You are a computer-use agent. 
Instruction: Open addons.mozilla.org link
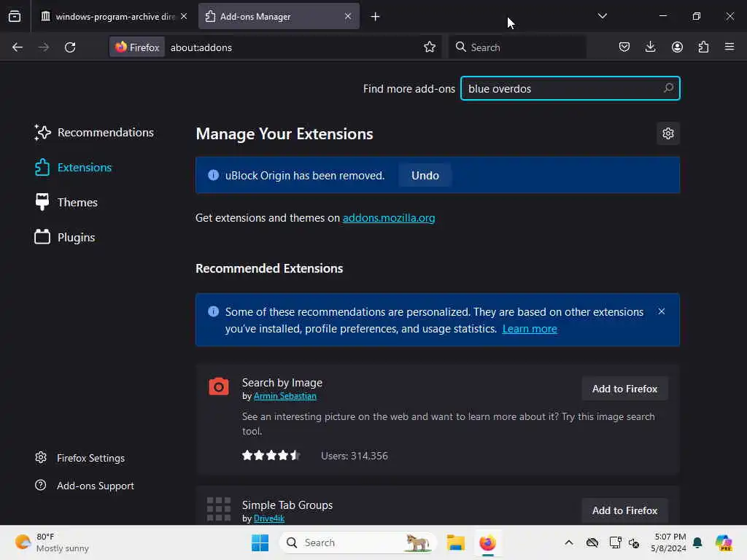[x=389, y=217]
